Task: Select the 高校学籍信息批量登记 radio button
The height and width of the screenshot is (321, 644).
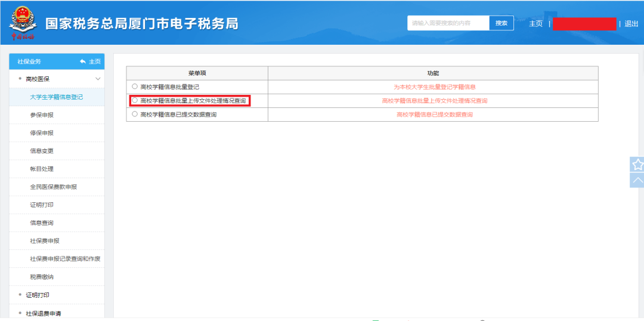Action: click(x=134, y=87)
